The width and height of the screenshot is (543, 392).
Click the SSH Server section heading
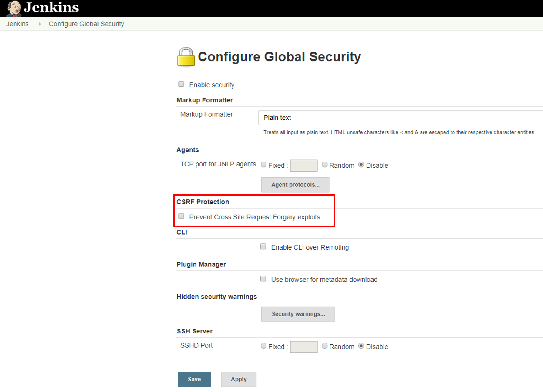[x=195, y=331]
